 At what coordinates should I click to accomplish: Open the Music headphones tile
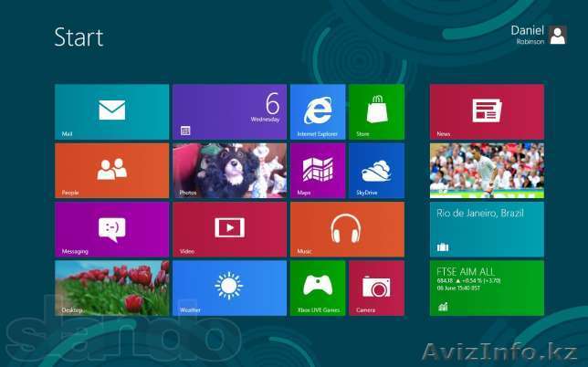(346, 228)
